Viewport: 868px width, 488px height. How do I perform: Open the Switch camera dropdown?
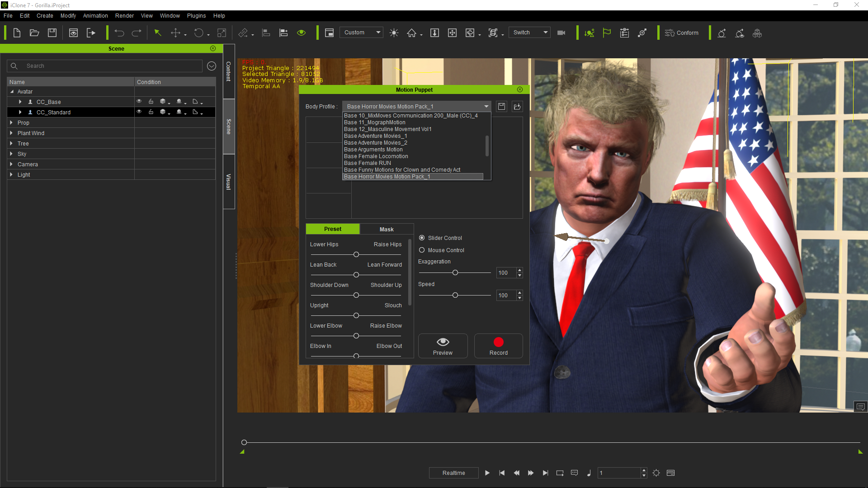529,33
